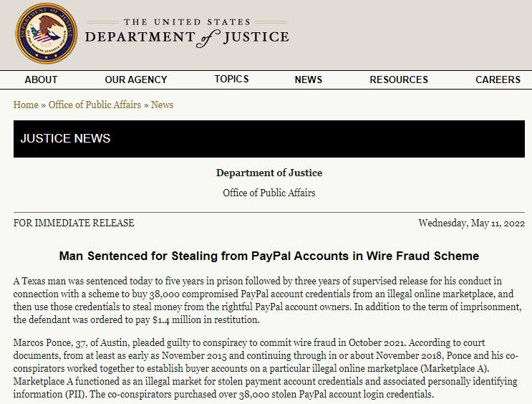Click the Department of Justice bold heading
532x404 pixels.
click(x=269, y=173)
